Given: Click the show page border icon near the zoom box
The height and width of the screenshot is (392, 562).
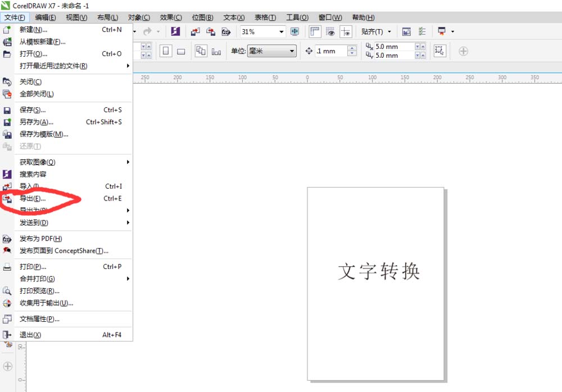Looking at the screenshot, I should (x=294, y=31).
